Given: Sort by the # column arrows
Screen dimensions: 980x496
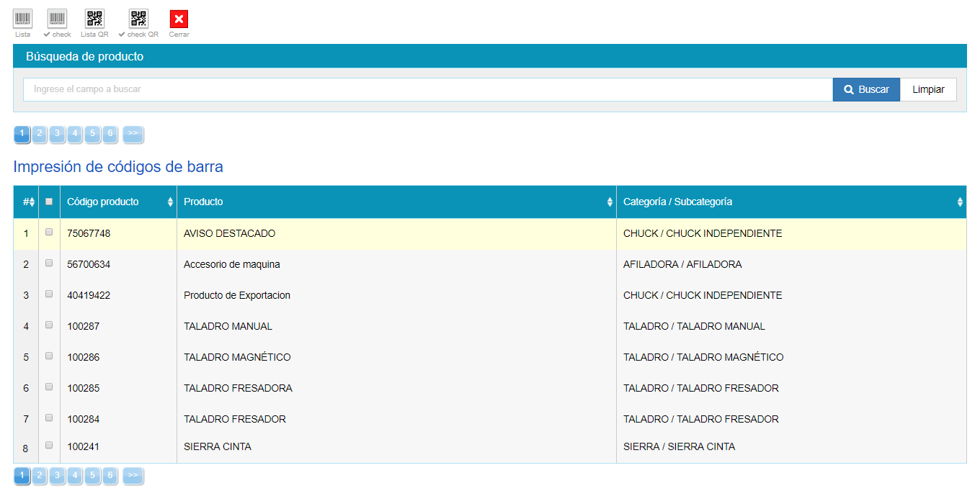Looking at the screenshot, I should [29, 202].
